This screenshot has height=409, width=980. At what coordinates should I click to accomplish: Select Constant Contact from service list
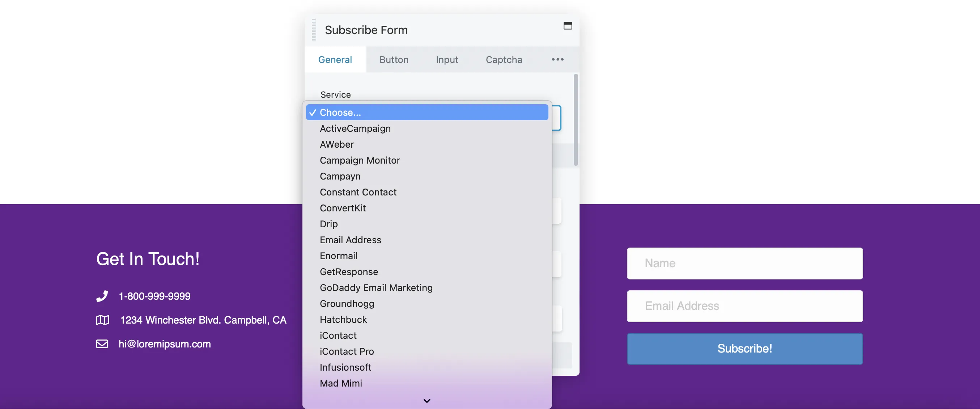tap(358, 192)
